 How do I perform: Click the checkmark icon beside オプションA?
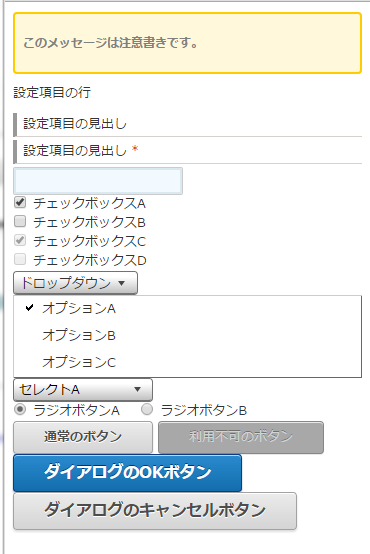[30, 308]
